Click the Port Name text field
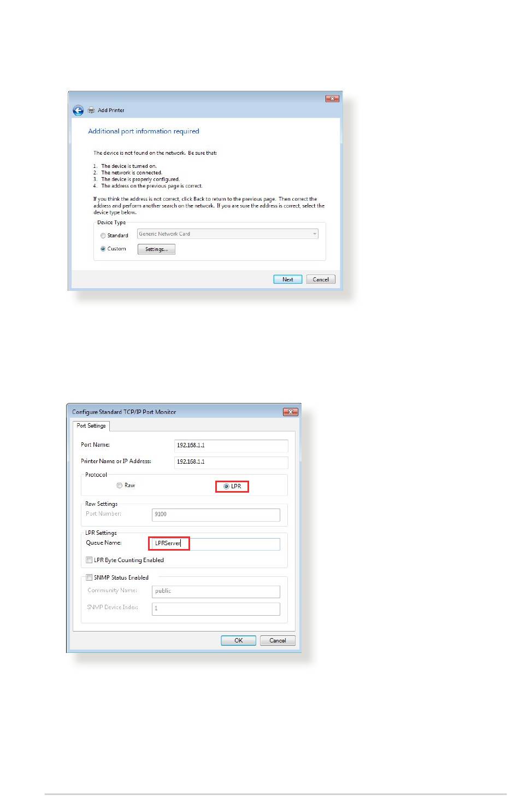519x812 pixels. [x=231, y=445]
